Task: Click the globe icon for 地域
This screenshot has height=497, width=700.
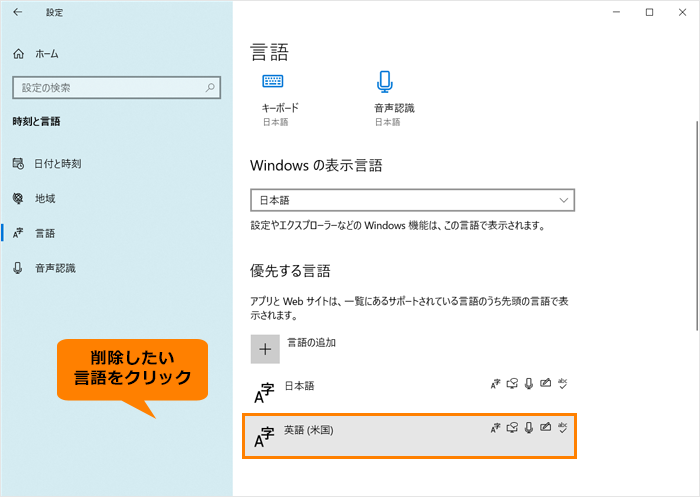Action: [x=18, y=199]
